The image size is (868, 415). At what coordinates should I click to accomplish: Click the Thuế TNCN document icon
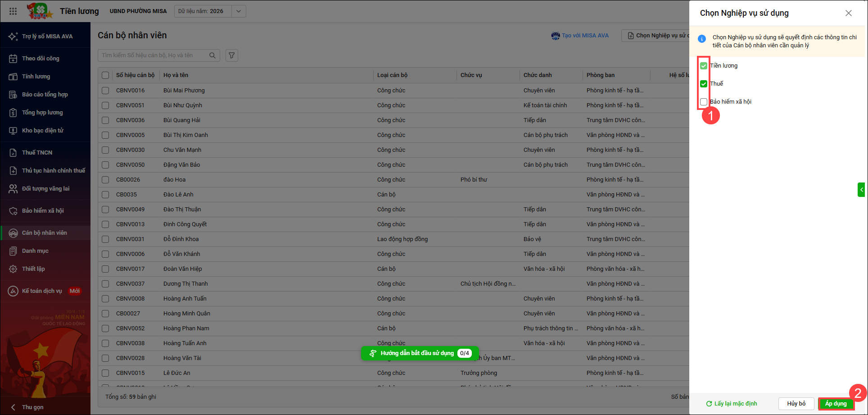tap(13, 153)
